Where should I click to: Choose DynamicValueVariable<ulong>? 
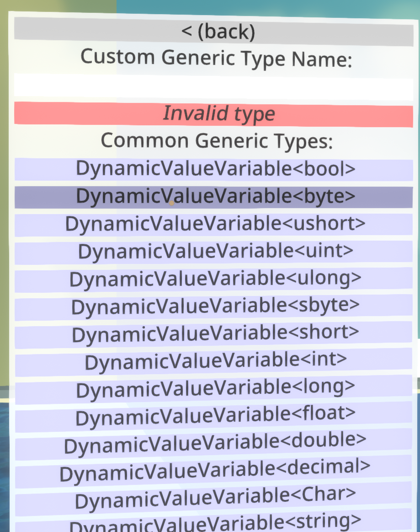(213, 280)
